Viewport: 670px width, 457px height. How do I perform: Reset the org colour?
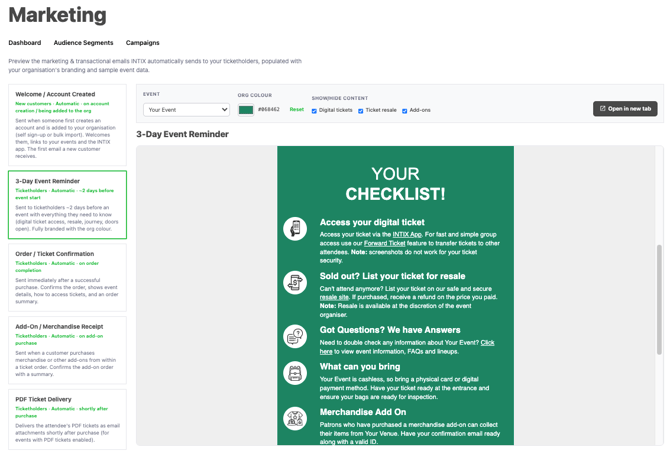tap(297, 109)
